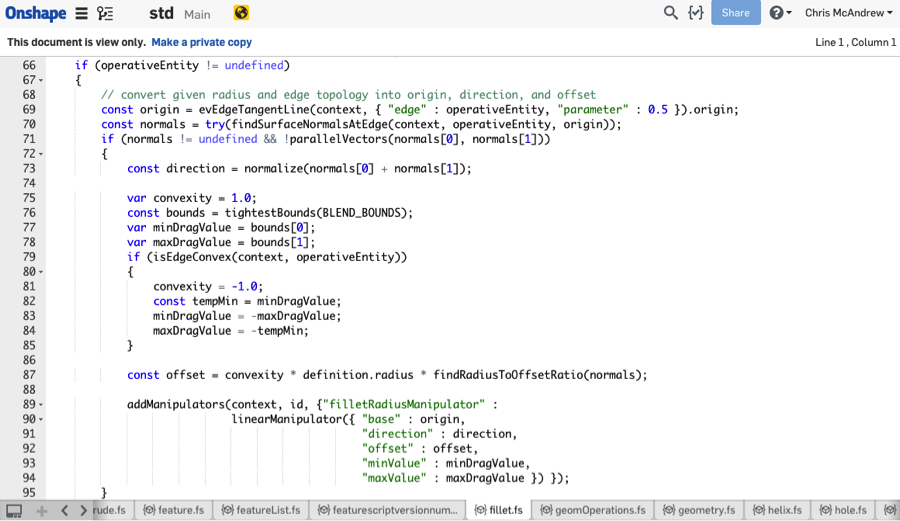Click the Main branch label
The height and width of the screenshot is (521, 900).
pos(197,15)
